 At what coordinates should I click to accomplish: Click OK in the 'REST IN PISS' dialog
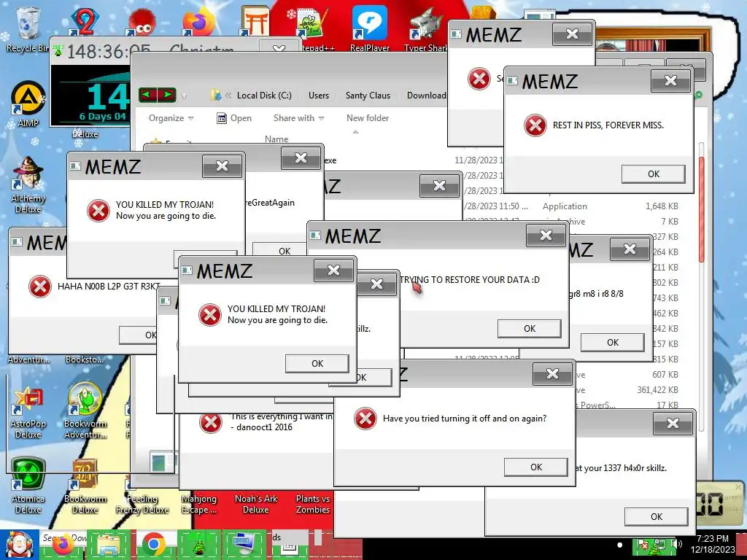[653, 174]
